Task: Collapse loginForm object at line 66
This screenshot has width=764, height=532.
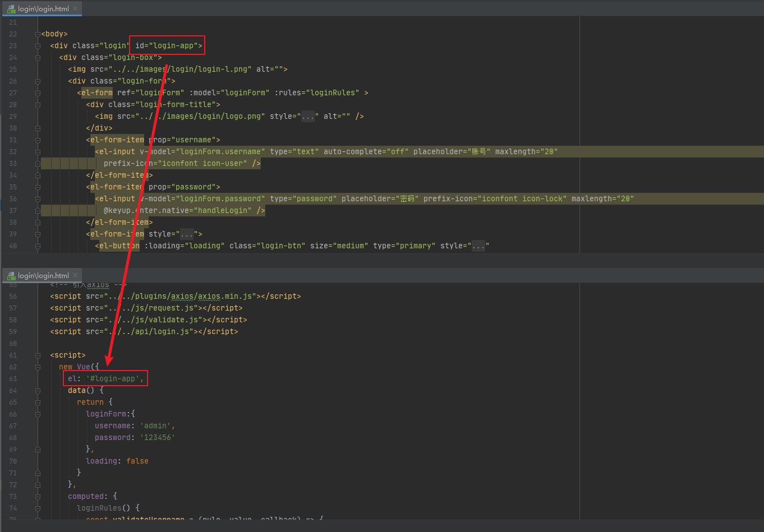Action: [38, 414]
